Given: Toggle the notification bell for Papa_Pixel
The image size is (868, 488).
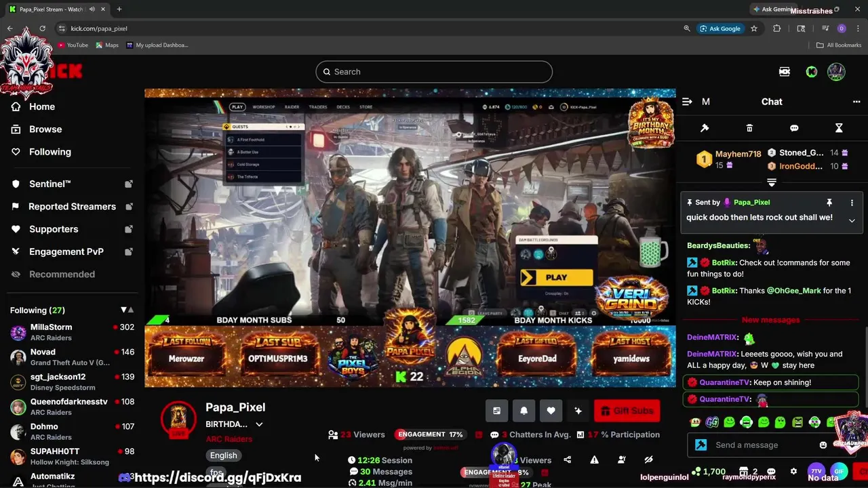Looking at the screenshot, I should click(524, 411).
